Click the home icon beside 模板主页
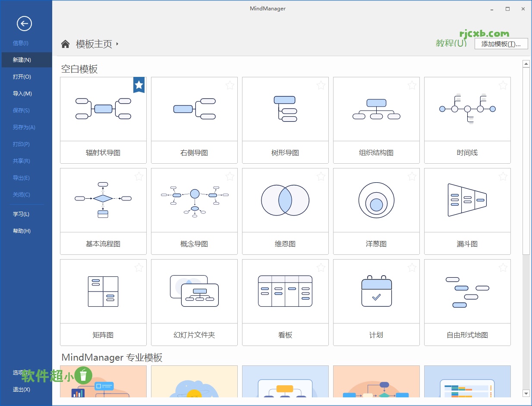Image resolution: width=532 pixels, height=406 pixels. pyautogui.click(x=65, y=44)
